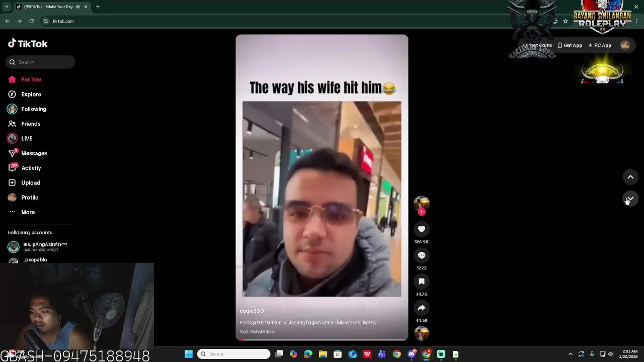
Task: Close the TikTok tab
Action: [x=86, y=7]
